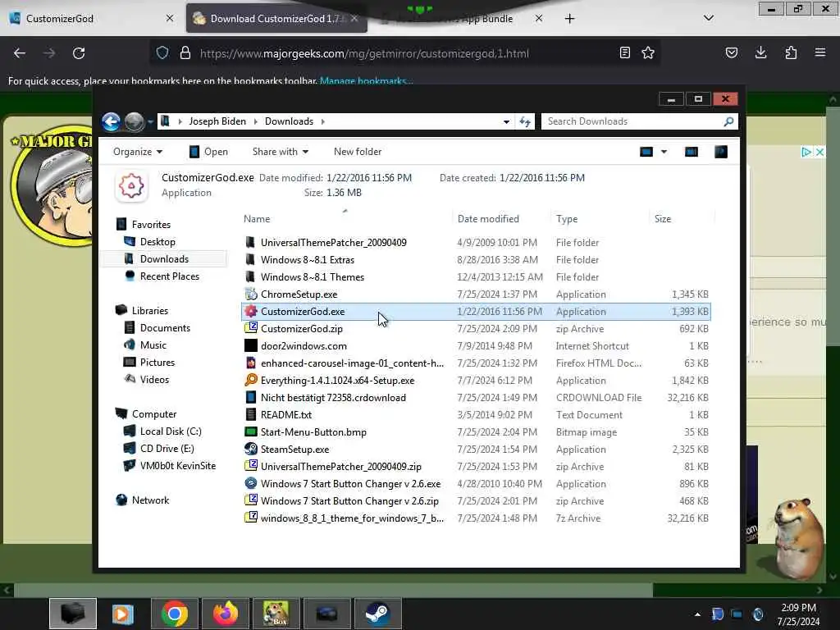Screen dimensions: 840x630
Task: Open Firefox extensions puzzle icon
Action: pyautogui.click(x=791, y=52)
